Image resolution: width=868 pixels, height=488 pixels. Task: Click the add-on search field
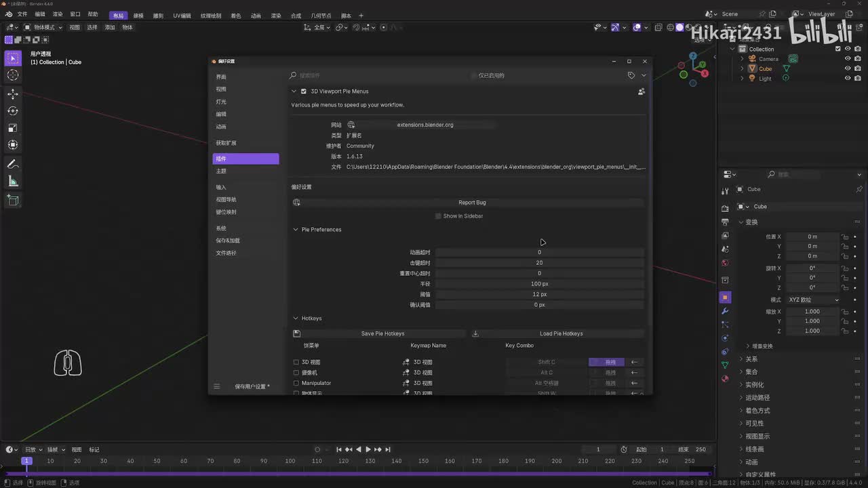(380, 75)
